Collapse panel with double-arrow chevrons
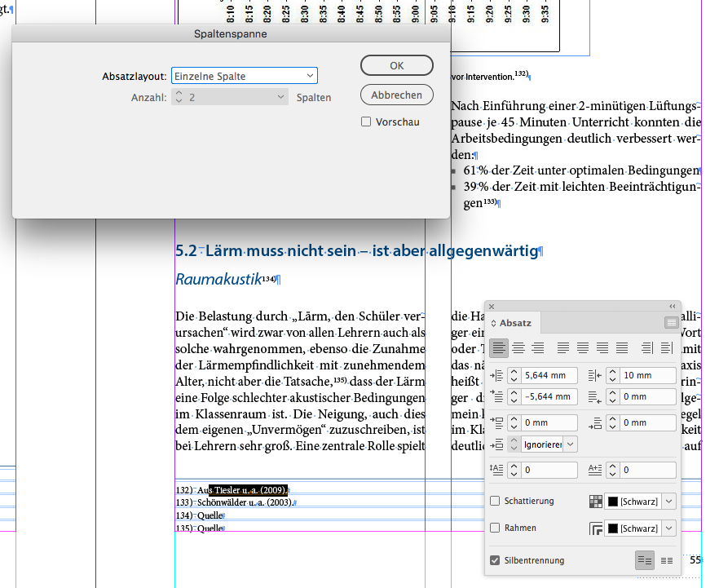The height and width of the screenshot is (588, 719). coord(672,306)
